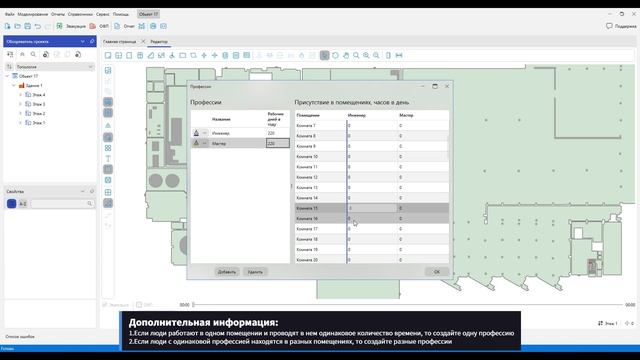Expand the Этаж 4 tree node
The width and height of the screenshot is (640, 360).
coord(20,95)
